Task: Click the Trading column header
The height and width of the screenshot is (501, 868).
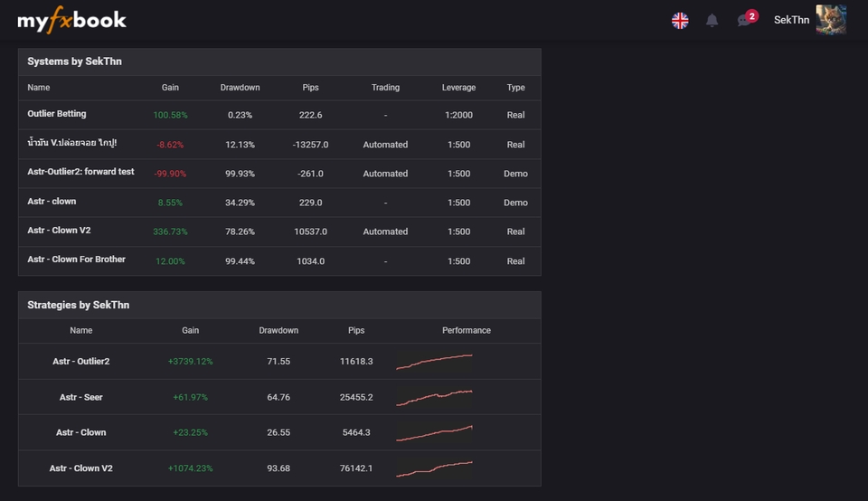Action: (385, 88)
